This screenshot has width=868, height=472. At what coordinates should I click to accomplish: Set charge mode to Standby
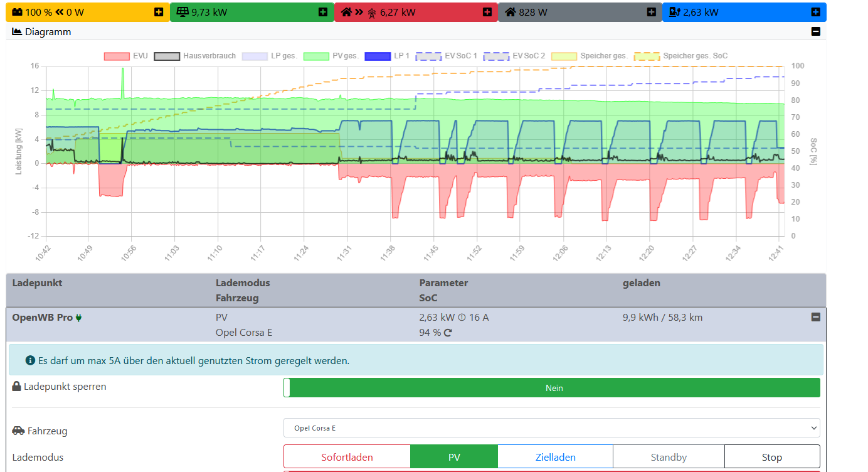pyautogui.click(x=669, y=457)
